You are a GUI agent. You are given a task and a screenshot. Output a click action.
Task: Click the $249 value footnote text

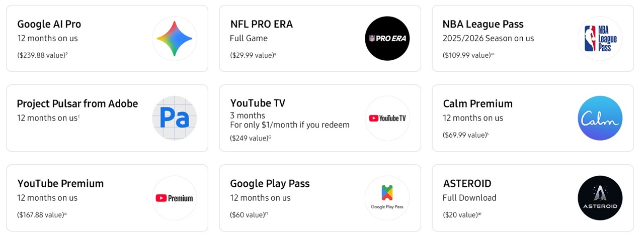[250, 138]
